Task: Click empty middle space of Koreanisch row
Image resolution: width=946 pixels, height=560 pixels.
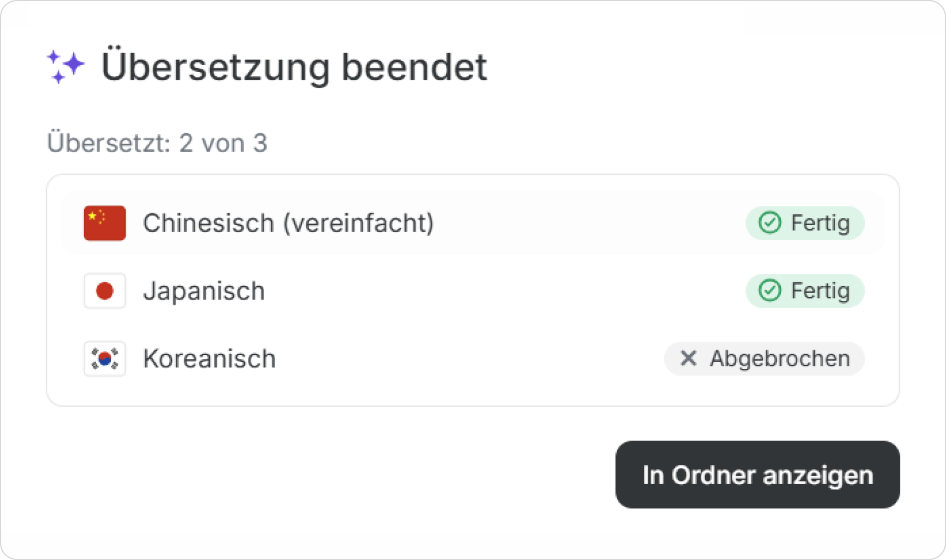Action: pos(470,359)
